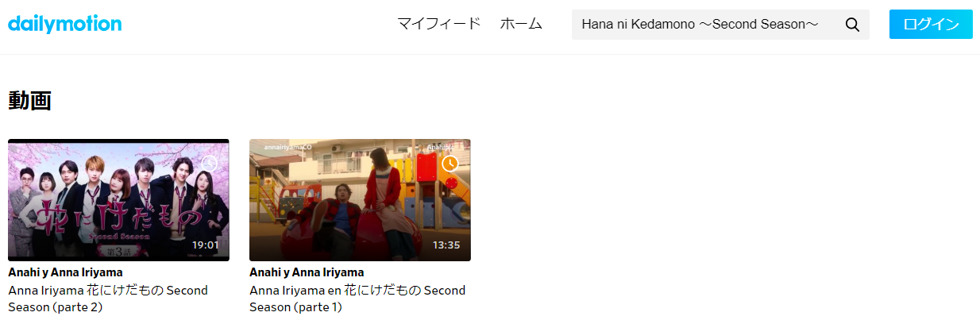Open the マイフィード menu item
The image size is (980, 320).
439,24
